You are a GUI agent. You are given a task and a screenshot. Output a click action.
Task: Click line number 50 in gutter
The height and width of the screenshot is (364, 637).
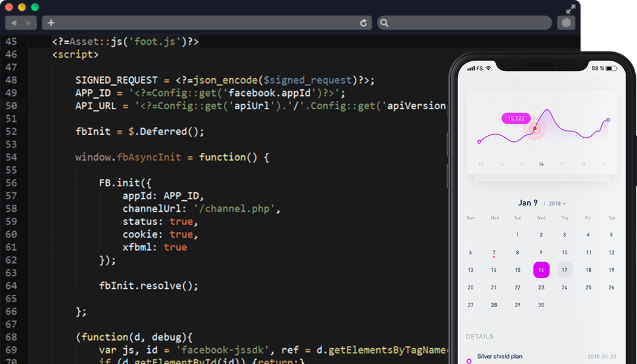click(x=12, y=106)
